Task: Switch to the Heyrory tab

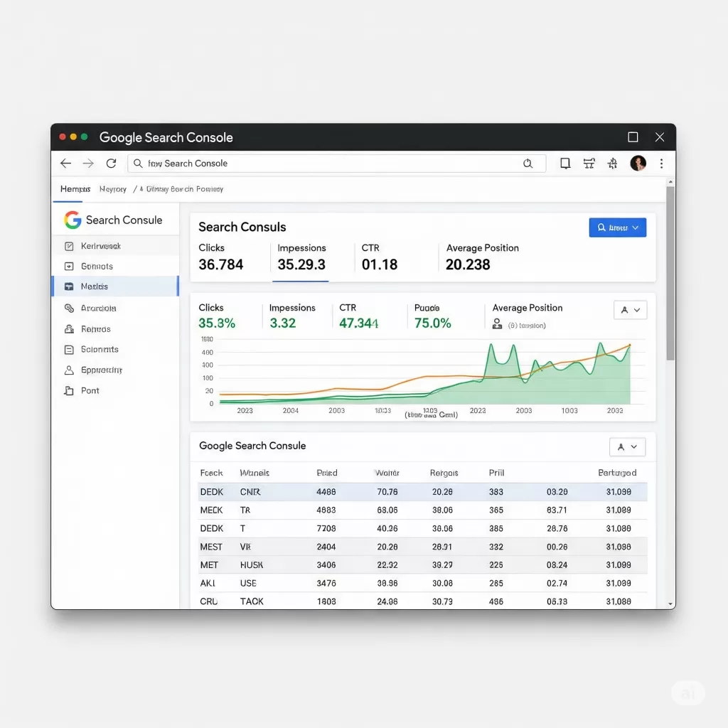Action: pyautogui.click(x=113, y=189)
